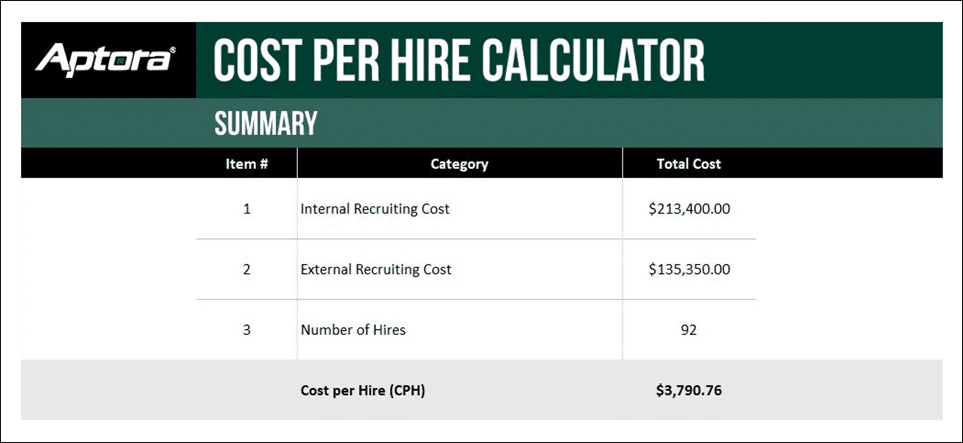
Task: Select the Cost Per Hire Calculator title
Action: click(x=459, y=60)
